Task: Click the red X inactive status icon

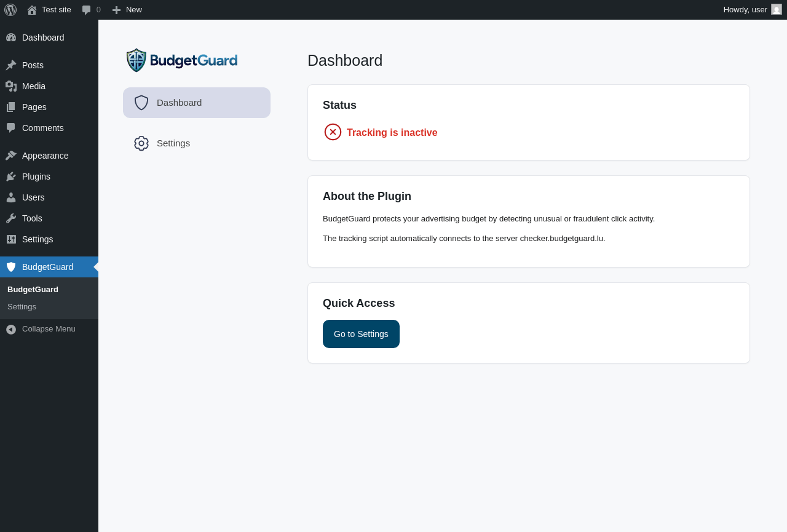Action: pyautogui.click(x=333, y=132)
